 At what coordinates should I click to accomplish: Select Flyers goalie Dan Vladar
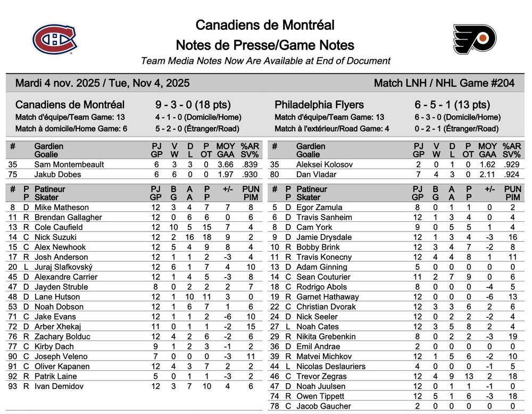(x=317, y=174)
